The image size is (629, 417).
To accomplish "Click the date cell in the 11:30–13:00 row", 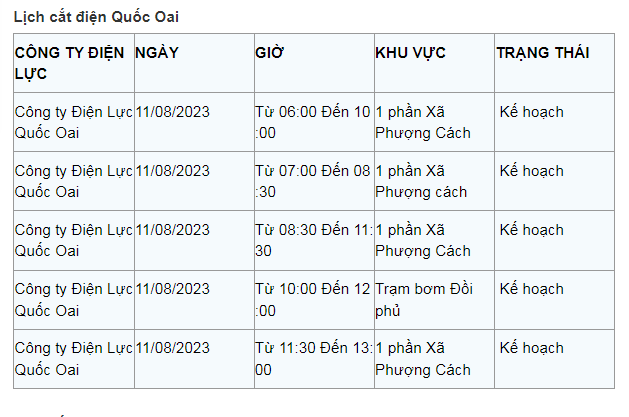I will point(173,348).
